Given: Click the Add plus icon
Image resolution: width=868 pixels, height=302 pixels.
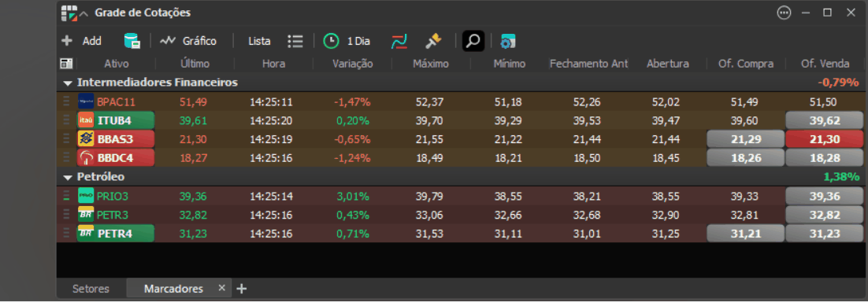Looking at the screenshot, I should point(67,41).
